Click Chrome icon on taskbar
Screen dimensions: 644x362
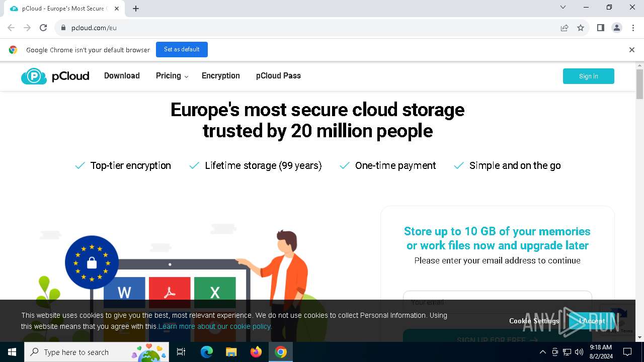pyautogui.click(x=281, y=352)
